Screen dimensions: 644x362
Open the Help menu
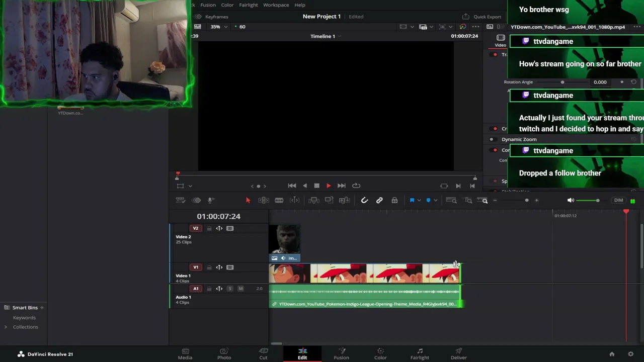pyautogui.click(x=300, y=5)
